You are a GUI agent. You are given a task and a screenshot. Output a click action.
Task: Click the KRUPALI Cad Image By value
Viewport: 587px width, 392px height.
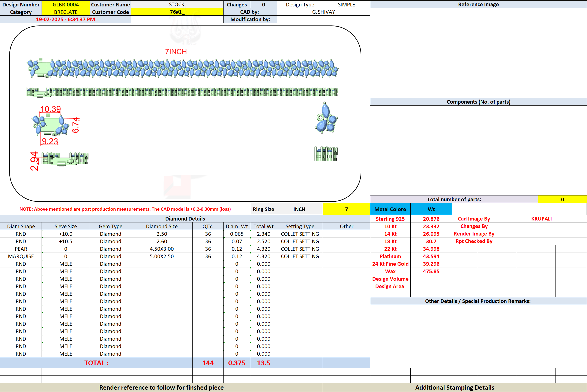[541, 219]
